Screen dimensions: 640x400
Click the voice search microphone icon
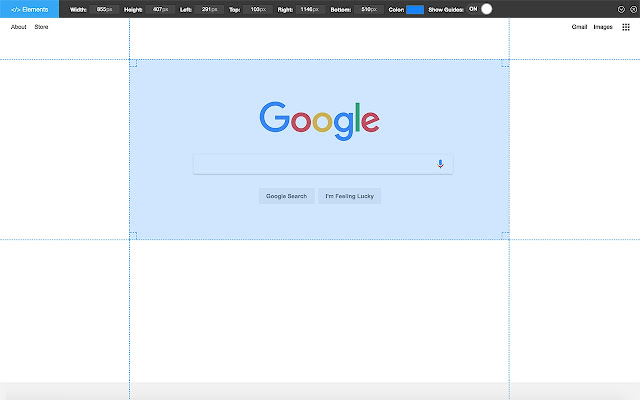click(440, 164)
